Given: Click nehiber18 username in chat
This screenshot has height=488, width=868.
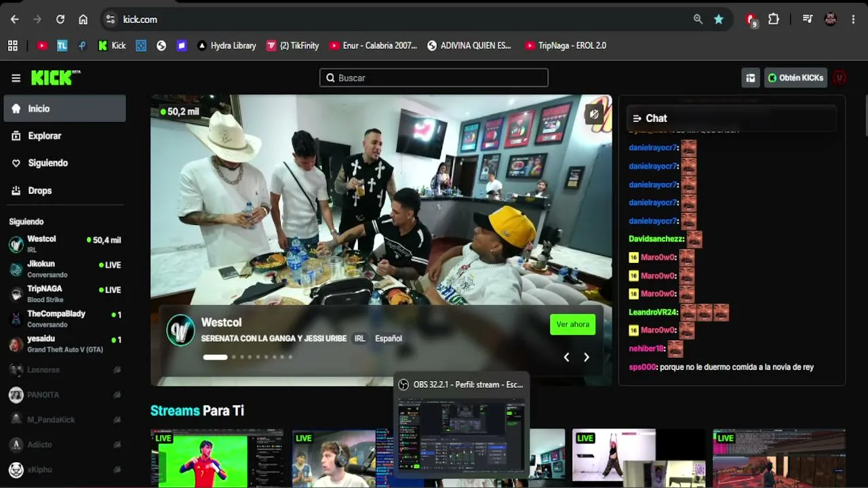Looking at the screenshot, I should point(647,349).
